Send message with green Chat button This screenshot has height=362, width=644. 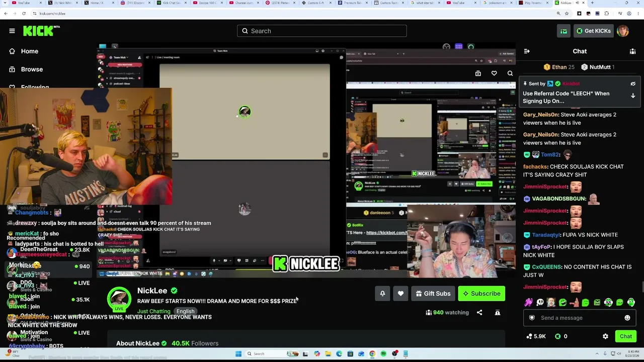pos(626,336)
